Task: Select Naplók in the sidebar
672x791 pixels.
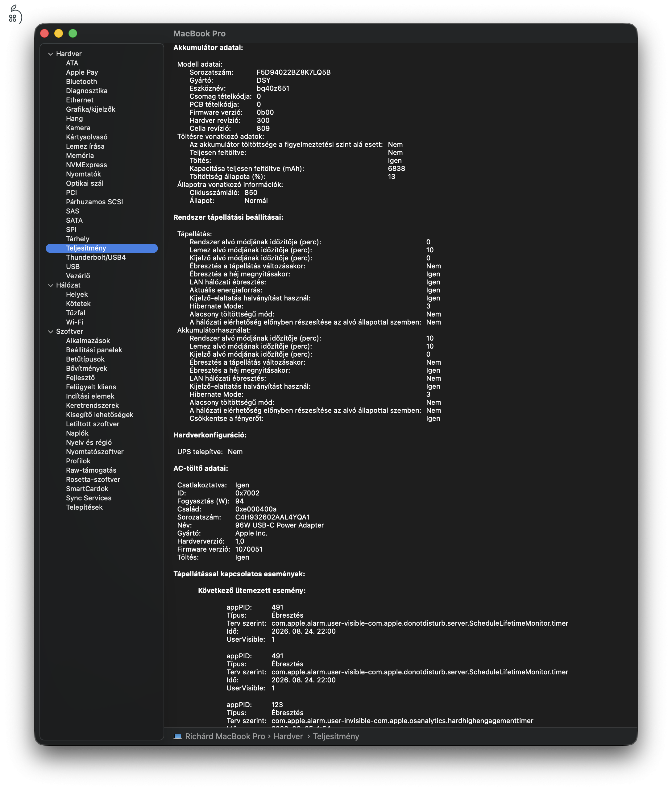Action: click(77, 433)
